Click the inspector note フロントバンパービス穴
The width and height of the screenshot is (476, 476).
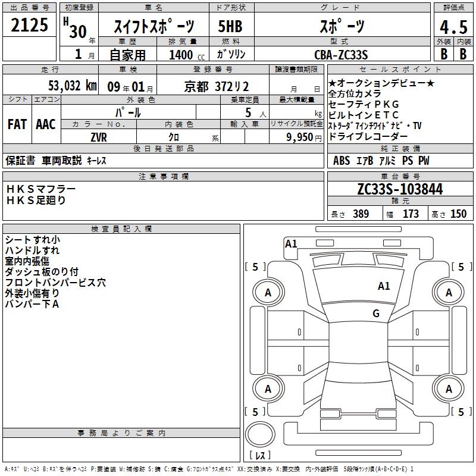(x=55, y=282)
